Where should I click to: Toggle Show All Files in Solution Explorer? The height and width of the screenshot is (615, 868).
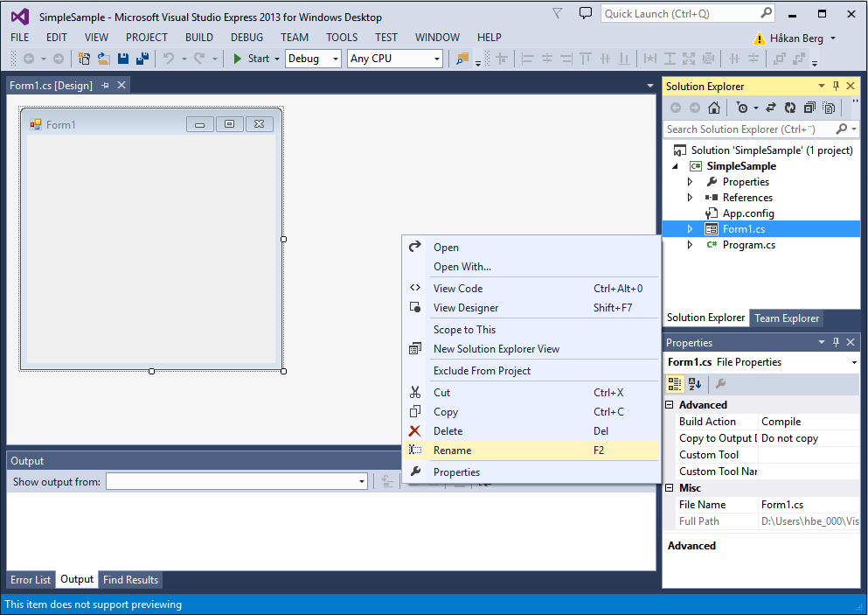[829, 108]
